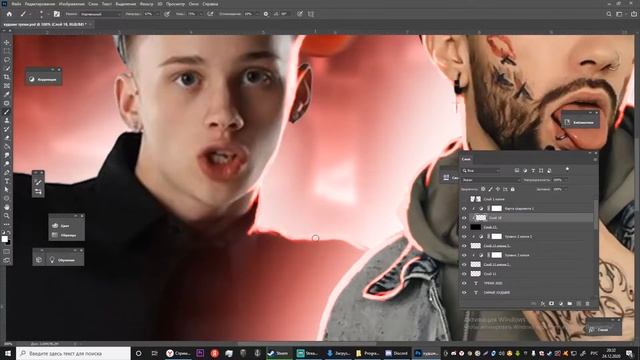Click the foreground color swatch
Screen dimensions: 640x360
[4, 239]
